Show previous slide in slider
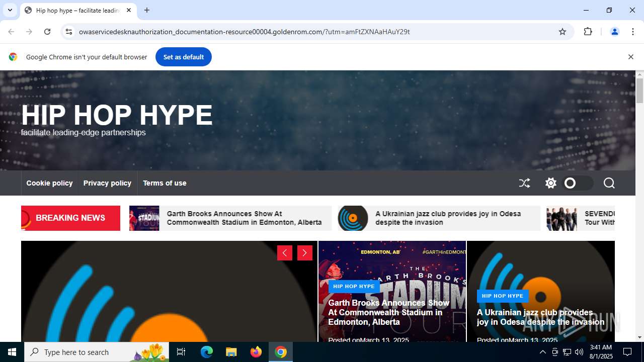This screenshot has width=644, height=362. 285,253
